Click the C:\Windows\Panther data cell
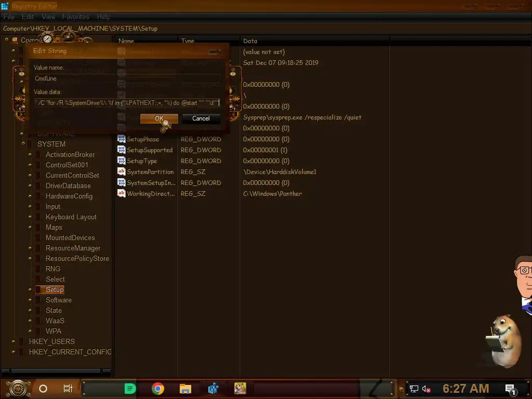Viewport: 532px width, 399px height. click(x=272, y=194)
